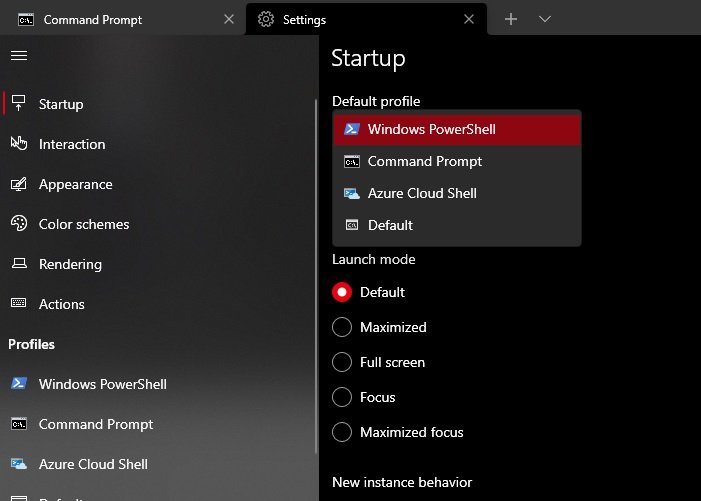Select the Maximized launch mode
This screenshot has height=501, width=701.
click(x=342, y=327)
